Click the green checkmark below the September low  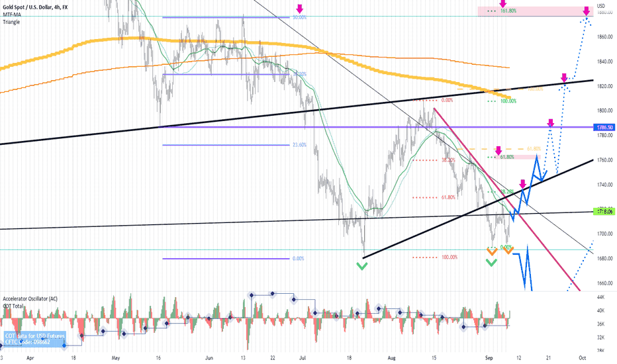pyautogui.click(x=491, y=263)
